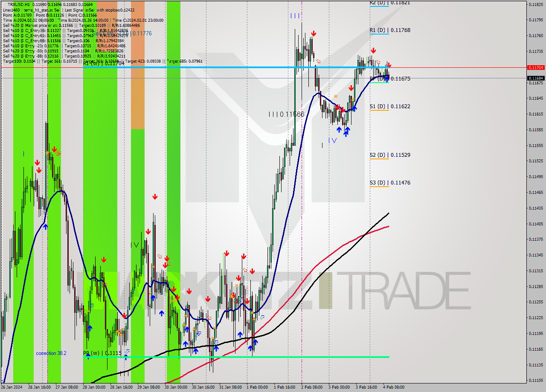Click the 3 Feb 16:00 time axis label
The image size is (546, 392).
(367, 387)
